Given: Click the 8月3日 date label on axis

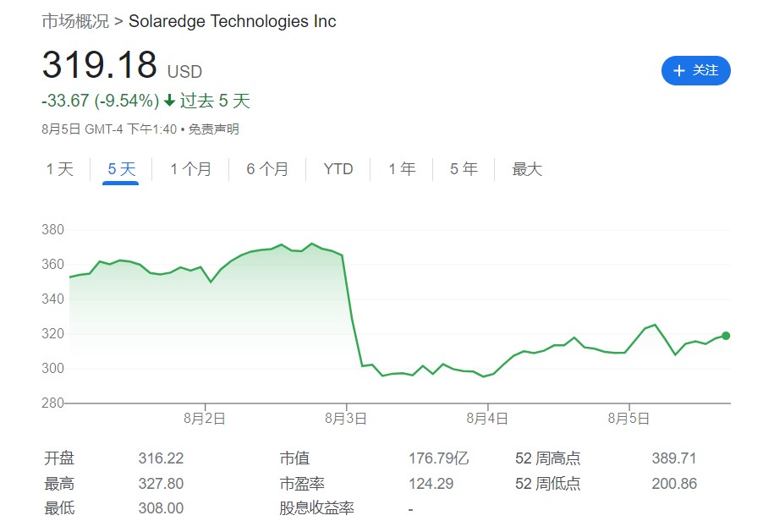Looking at the screenshot, I should 346,418.
